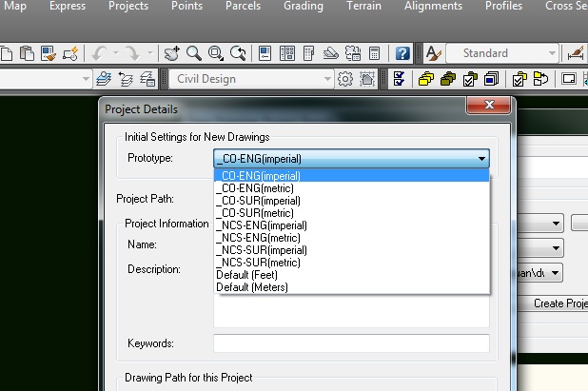Click the olive stacked folders icon
This screenshot has width=588, height=391.
point(448,79)
